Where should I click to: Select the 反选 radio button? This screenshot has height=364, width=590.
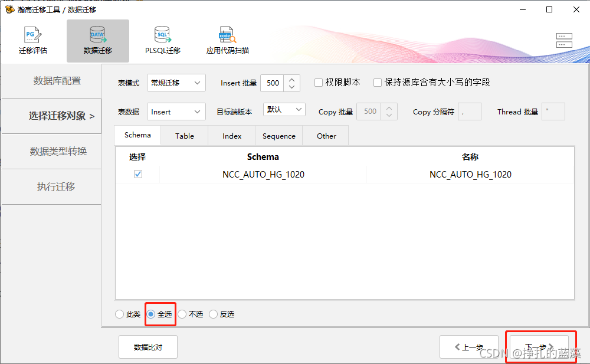tap(214, 314)
